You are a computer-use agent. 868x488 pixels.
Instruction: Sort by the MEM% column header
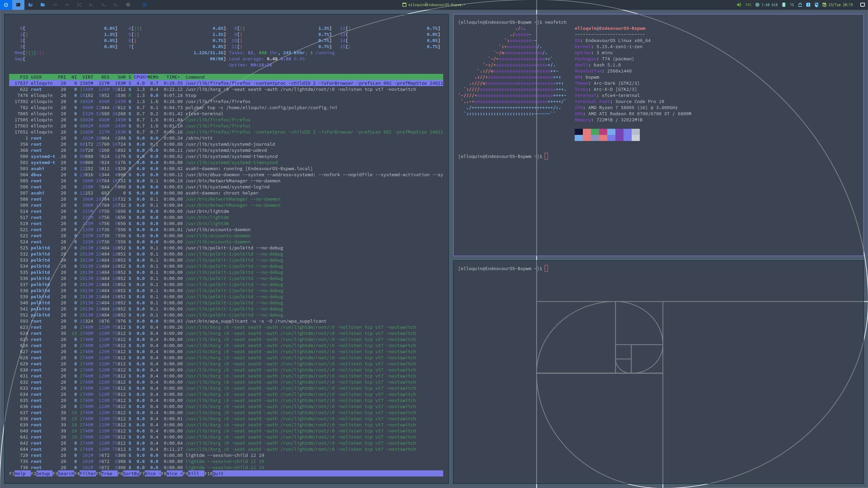pyautogui.click(x=153, y=77)
